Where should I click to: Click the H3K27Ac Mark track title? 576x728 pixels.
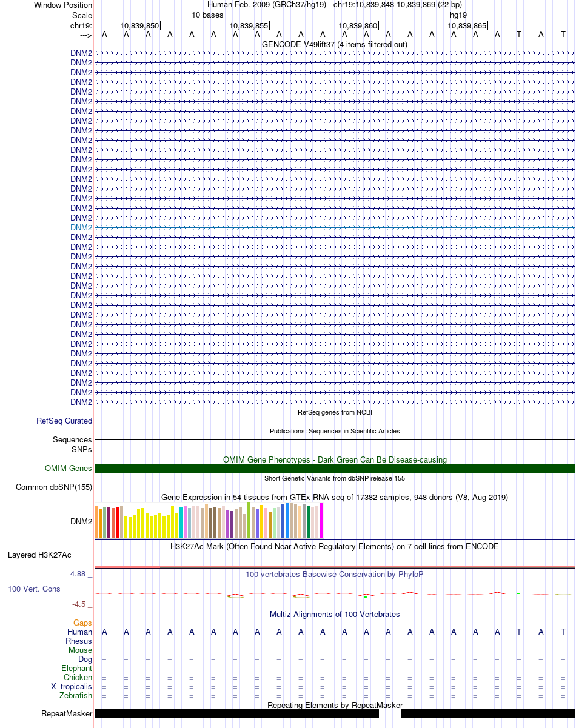[335, 546]
